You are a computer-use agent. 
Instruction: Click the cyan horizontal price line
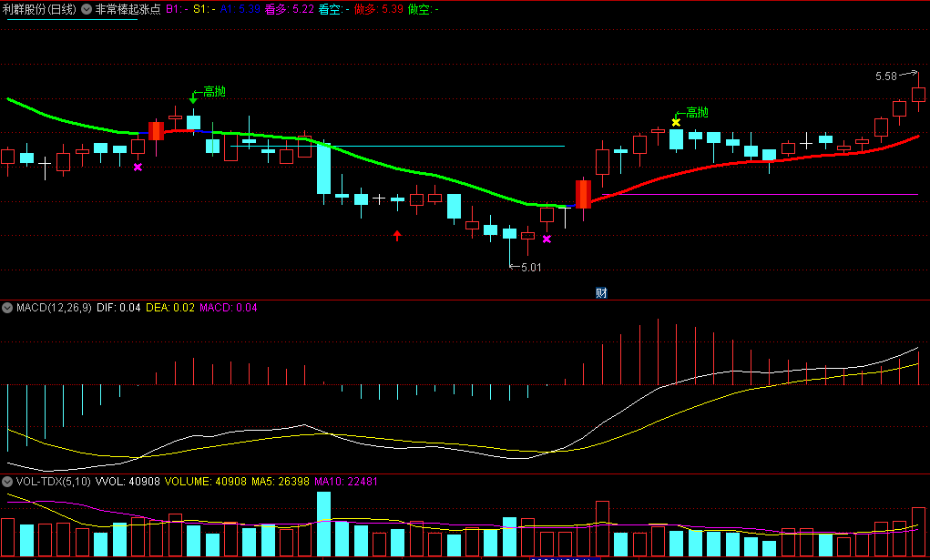point(397,146)
